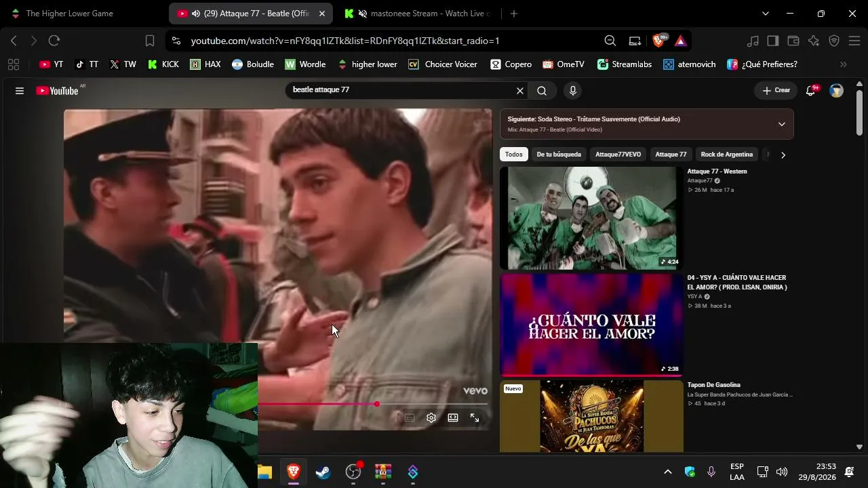868x488 pixels.
Task: Open the YouTube guide hamburger menu
Action: 20,91
